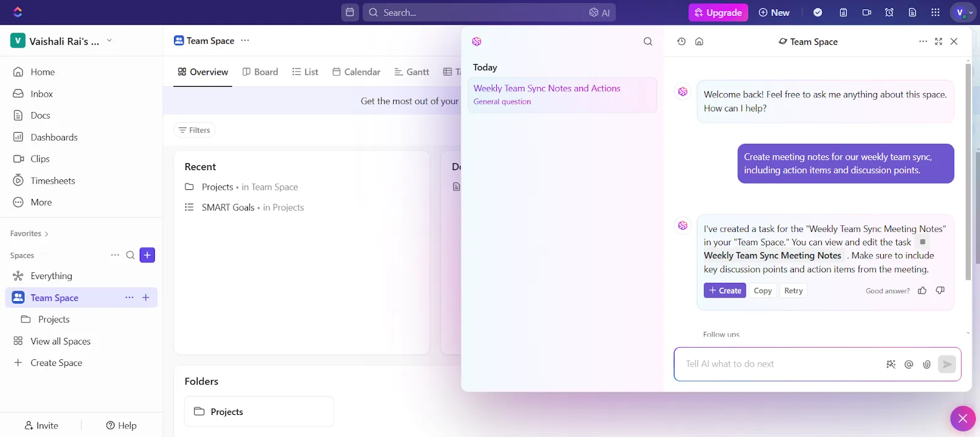Switch to the Board tab
Screen dimensions: 980x437
pos(260,72)
